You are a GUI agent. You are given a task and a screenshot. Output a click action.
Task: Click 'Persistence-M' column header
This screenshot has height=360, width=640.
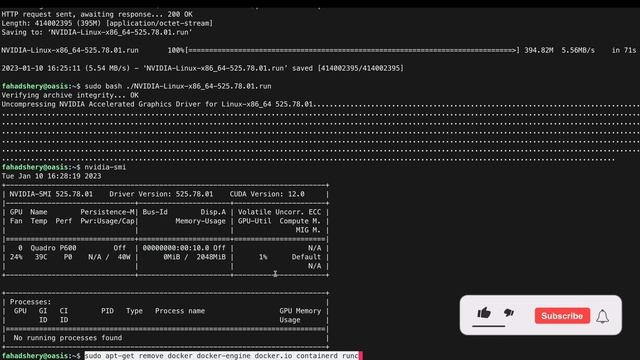[107, 212]
